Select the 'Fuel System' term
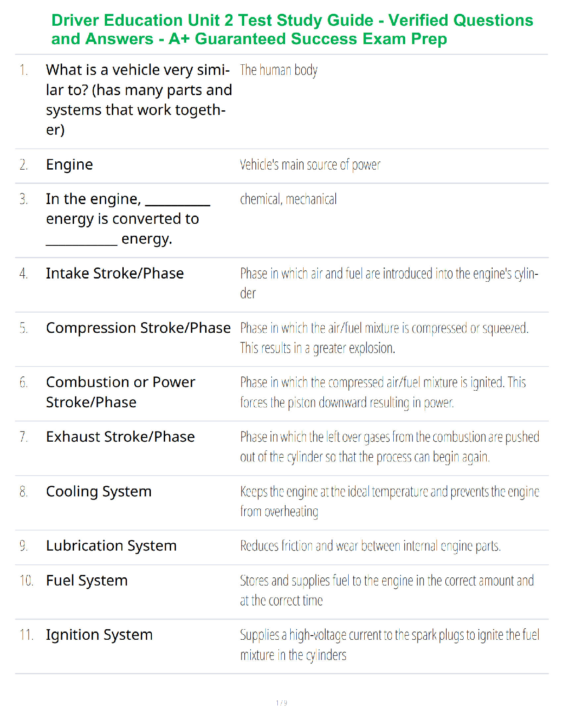This screenshot has width=563, height=728. tap(87, 580)
